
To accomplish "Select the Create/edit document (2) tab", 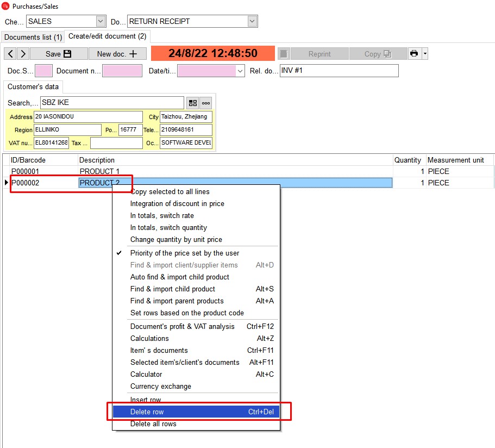I will [x=108, y=36].
